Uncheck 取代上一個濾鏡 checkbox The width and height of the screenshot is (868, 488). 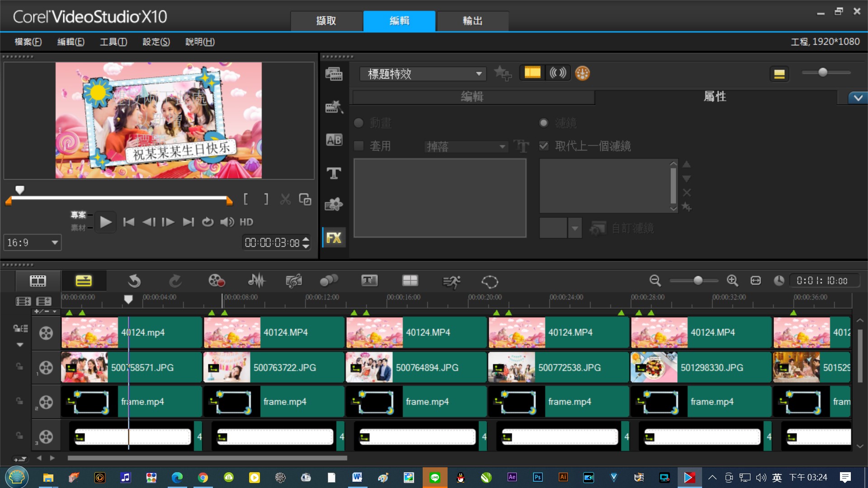[x=544, y=146]
